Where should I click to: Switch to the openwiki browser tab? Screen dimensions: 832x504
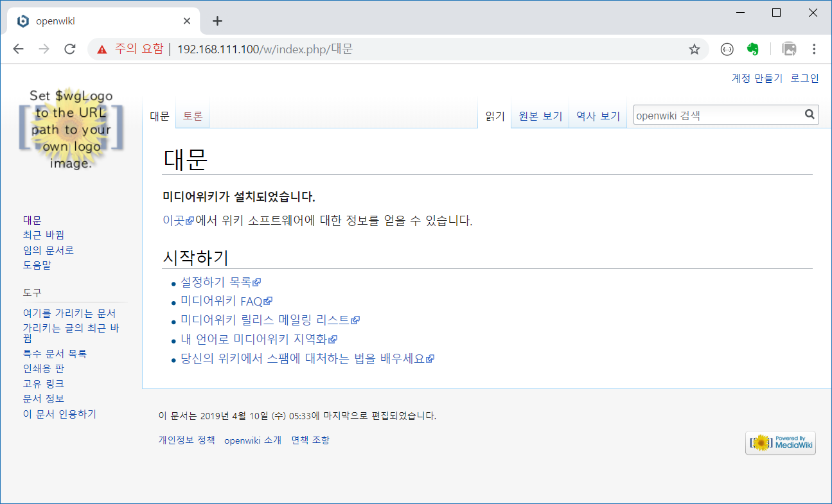[103, 21]
